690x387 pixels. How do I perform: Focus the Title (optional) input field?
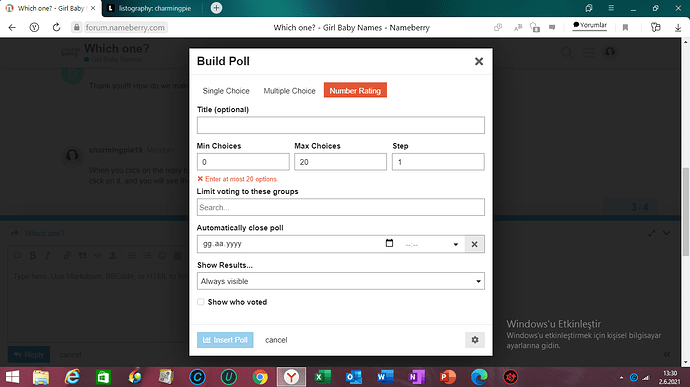coord(341,125)
